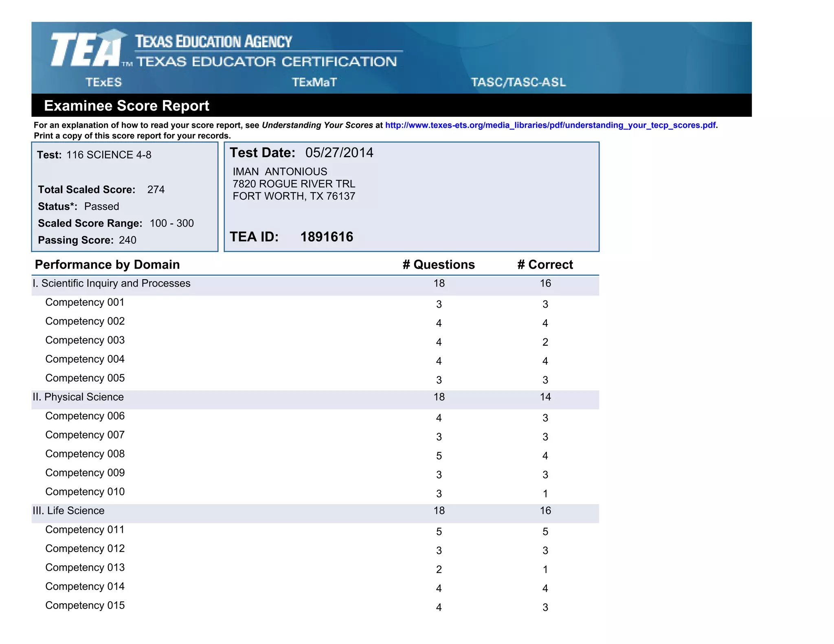
Task: Click the Passing Score value 240
Action: click(x=127, y=240)
